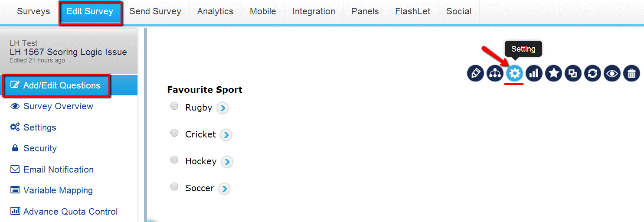
Task: Open the question Setting gear icon
Action: 515,73
